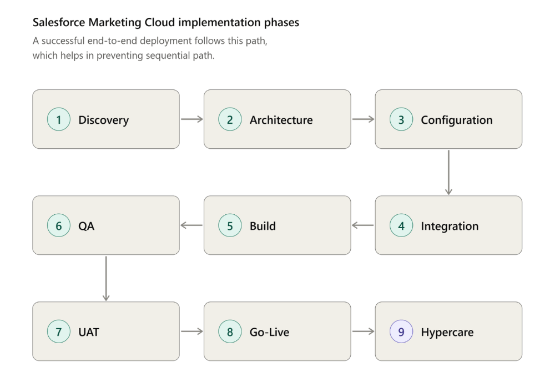Viewport: 555px width, 392px height.
Task: Click the Salesforce Marketing Cloud implementation phases title
Action: click(166, 22)
